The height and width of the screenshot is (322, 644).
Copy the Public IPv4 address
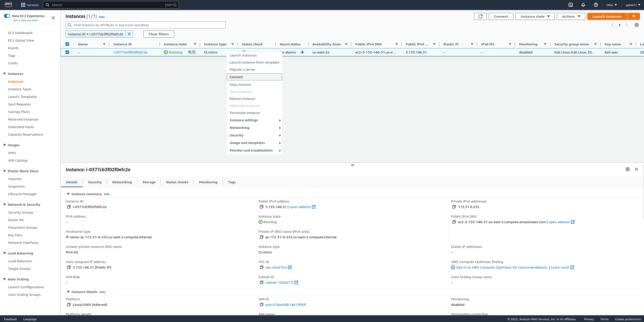[x=261, y=207]
